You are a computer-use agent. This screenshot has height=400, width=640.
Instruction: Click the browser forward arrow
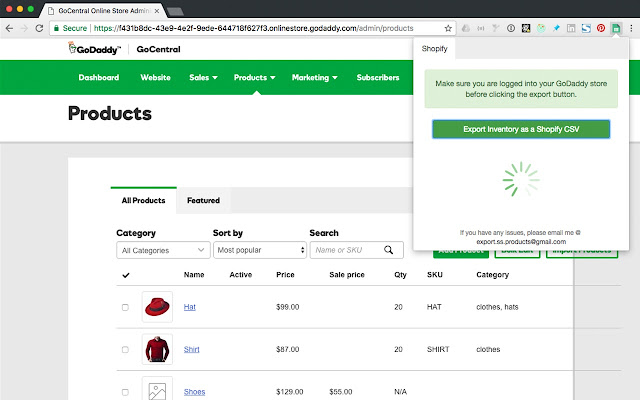[x=24, y=28]
